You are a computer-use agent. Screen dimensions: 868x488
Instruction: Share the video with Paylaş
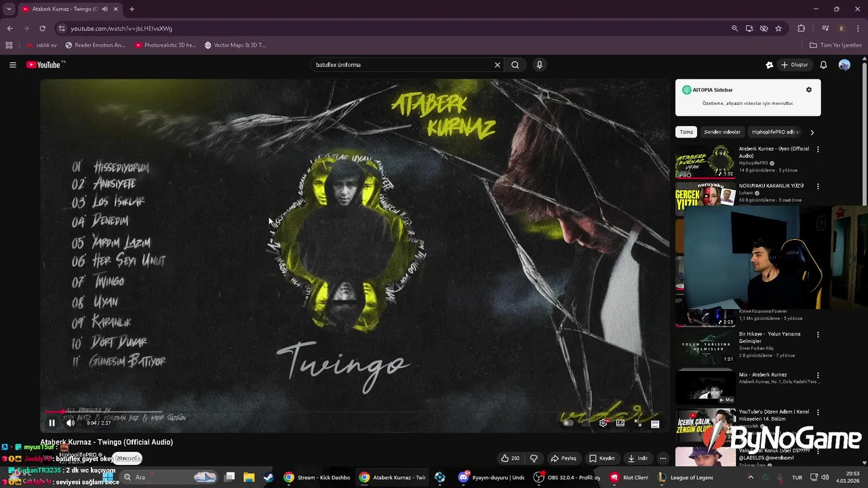coord(564,458)
